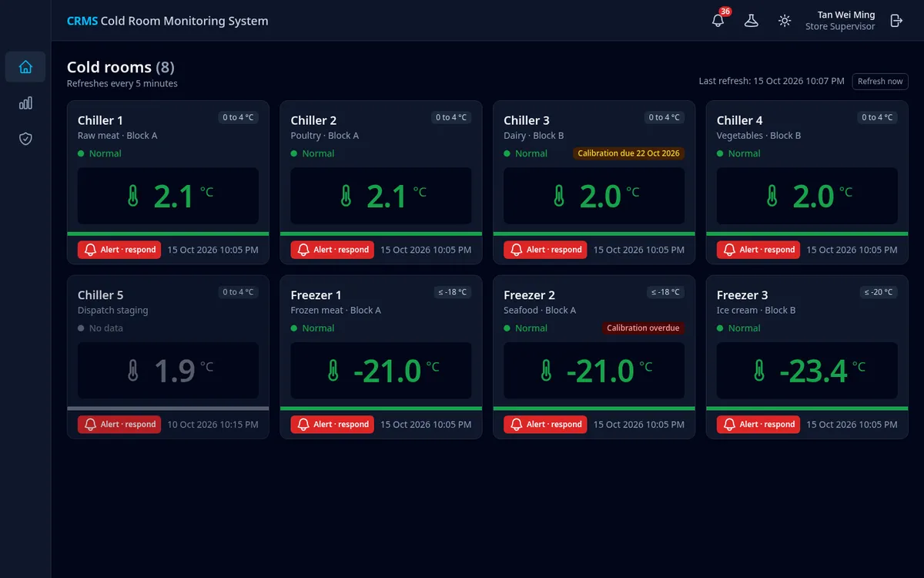Click Alert respond button on Freezer 2

(x=545, y=425)
